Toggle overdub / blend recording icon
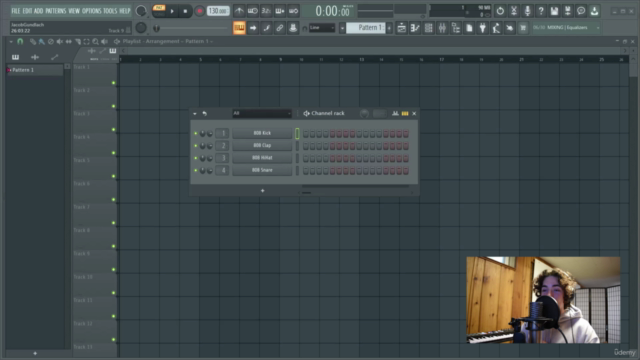This screenshot has height=360, width=640. point(280,11)
